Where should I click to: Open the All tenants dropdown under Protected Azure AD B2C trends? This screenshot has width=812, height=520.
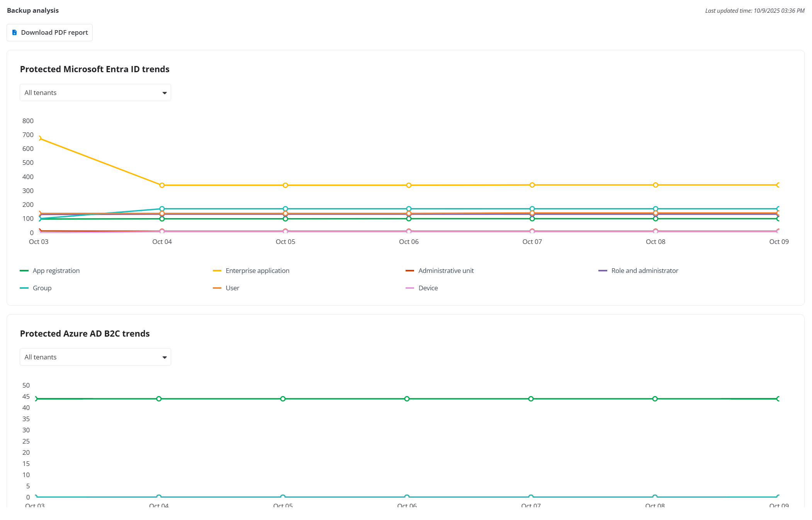click(95, 357)
